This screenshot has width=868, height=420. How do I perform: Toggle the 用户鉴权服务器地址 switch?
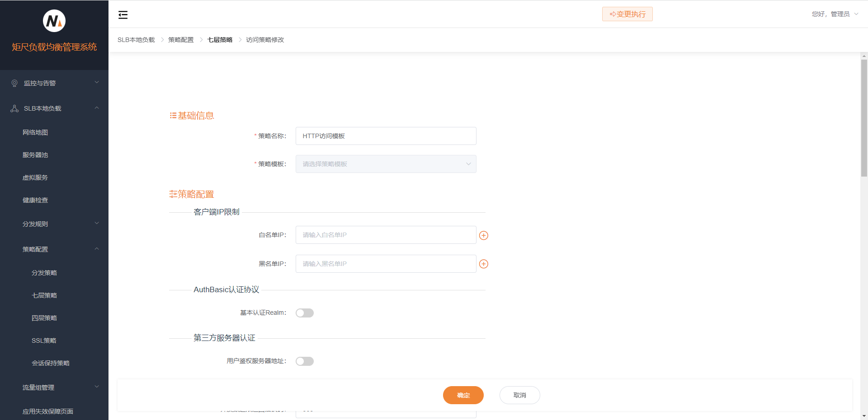(305, 361)
